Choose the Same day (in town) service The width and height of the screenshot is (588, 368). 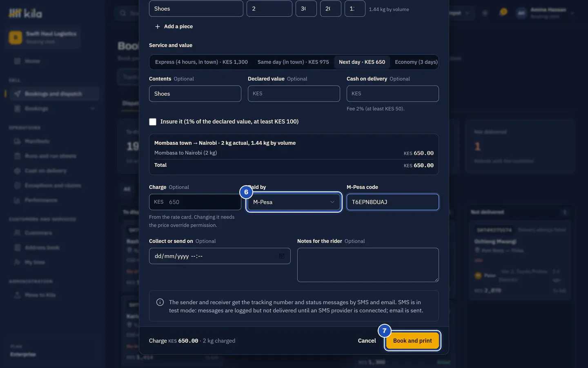coord(293,62)
